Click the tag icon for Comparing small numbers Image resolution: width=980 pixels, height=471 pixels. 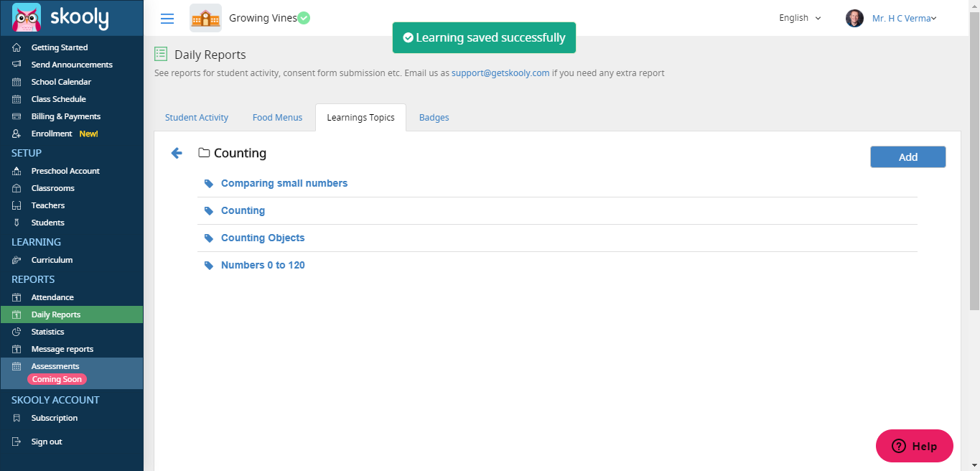[x=209, y=184]
